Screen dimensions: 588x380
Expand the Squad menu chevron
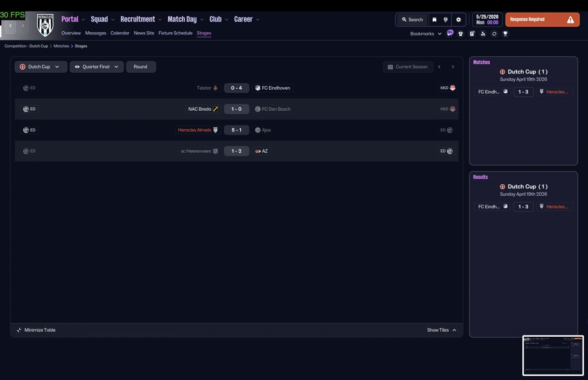tap(113, 20)
